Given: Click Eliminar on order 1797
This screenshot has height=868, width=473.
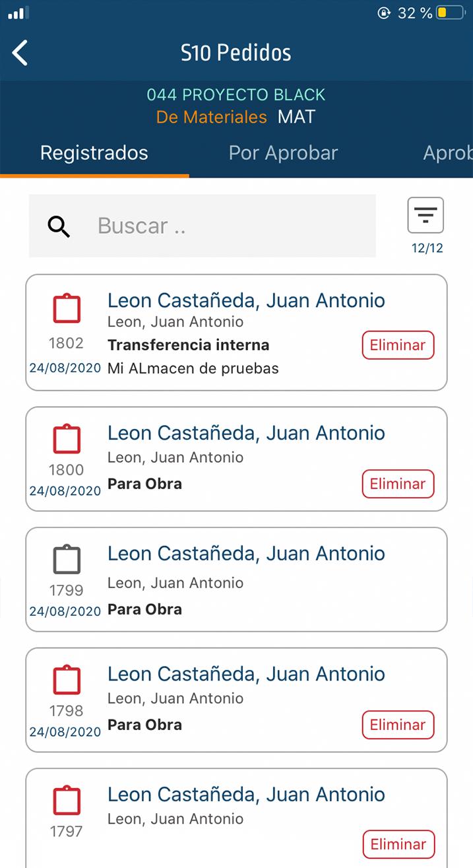Looking at the screenshot, I should click(398, 844).
